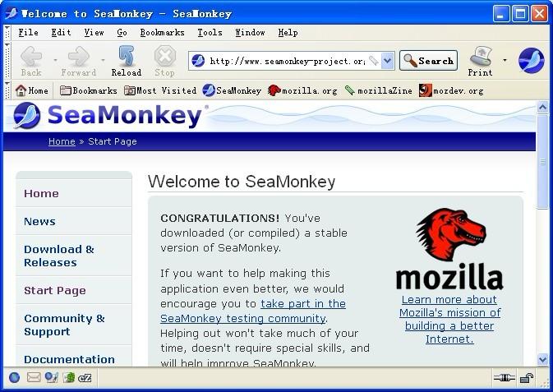Open the Tools menu
This screenshot has height=392, width=553.
[x=210, y=32]
